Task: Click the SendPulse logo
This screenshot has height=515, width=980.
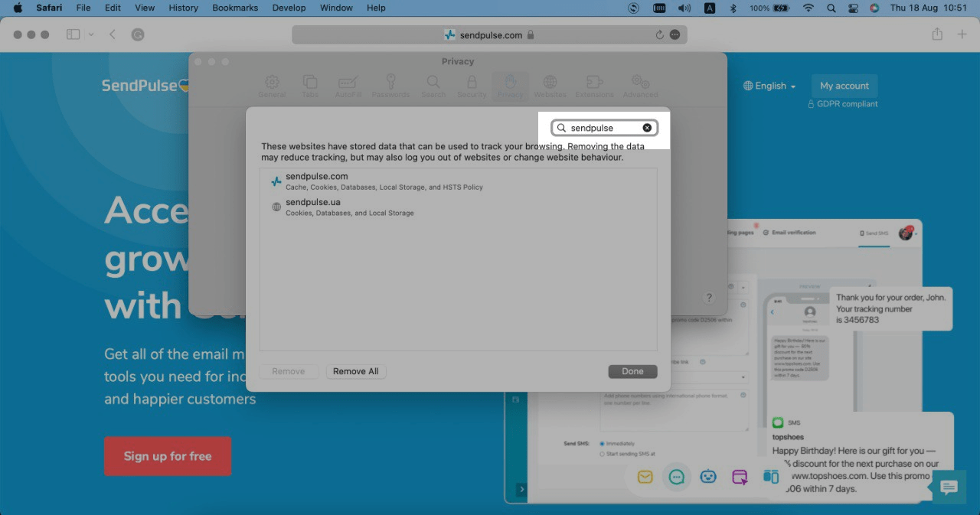Action: point(146,86)
